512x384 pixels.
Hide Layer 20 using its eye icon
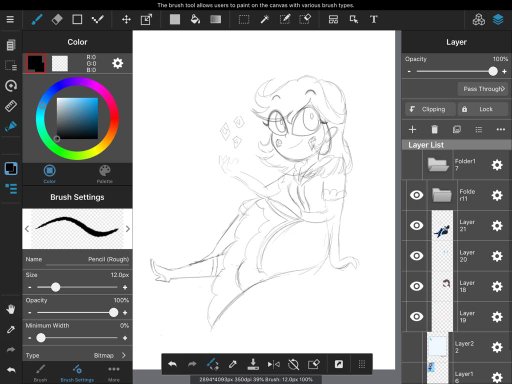click(416, 256)
